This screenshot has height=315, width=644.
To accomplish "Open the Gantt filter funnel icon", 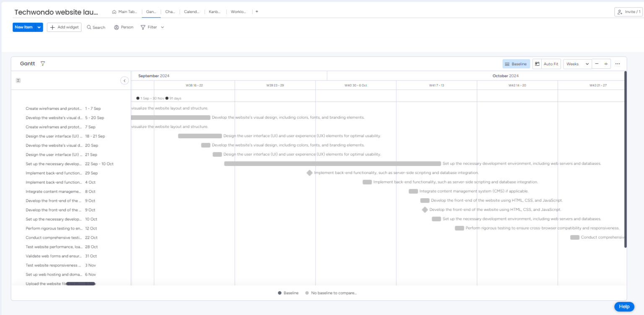I will 43,63.
